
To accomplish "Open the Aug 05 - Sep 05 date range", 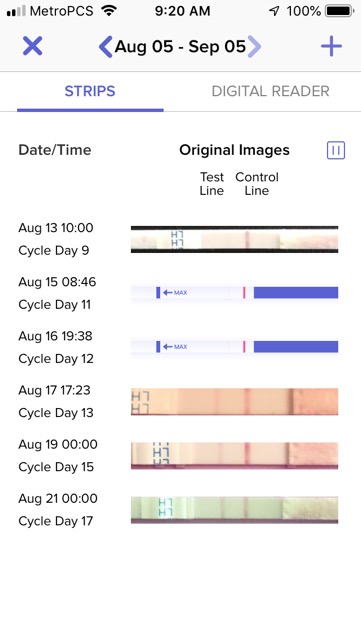I will 180,47.
